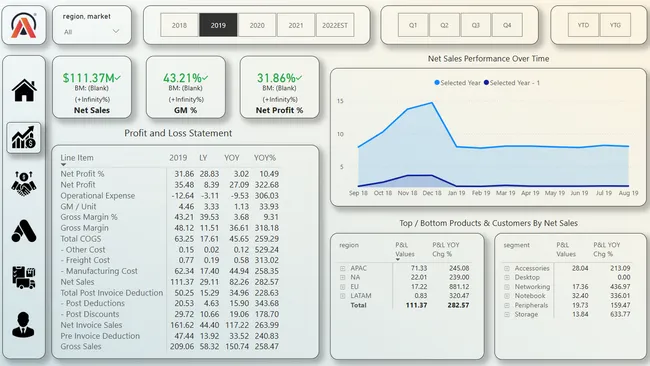Click the Pre Invoice Deduction line item
This screenshot has height=366, width=650.
coord(100,336)
